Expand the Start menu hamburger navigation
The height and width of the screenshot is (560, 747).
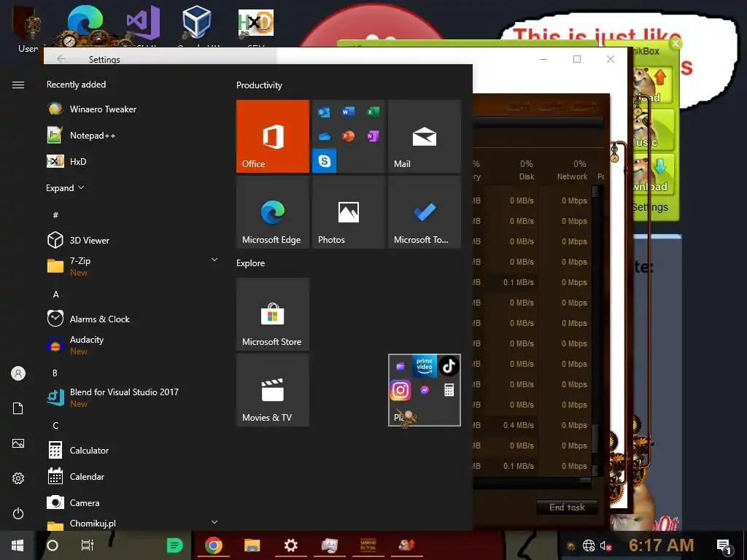[x=18, y=85]
